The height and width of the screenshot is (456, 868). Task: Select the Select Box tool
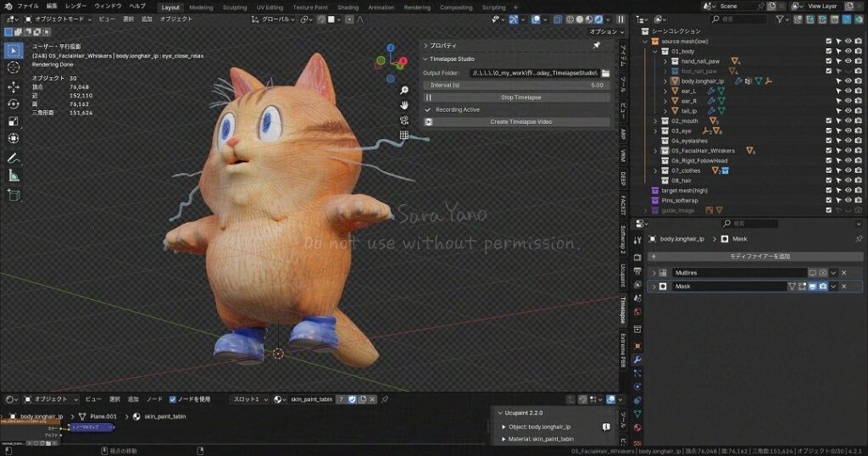pos(14,51)
